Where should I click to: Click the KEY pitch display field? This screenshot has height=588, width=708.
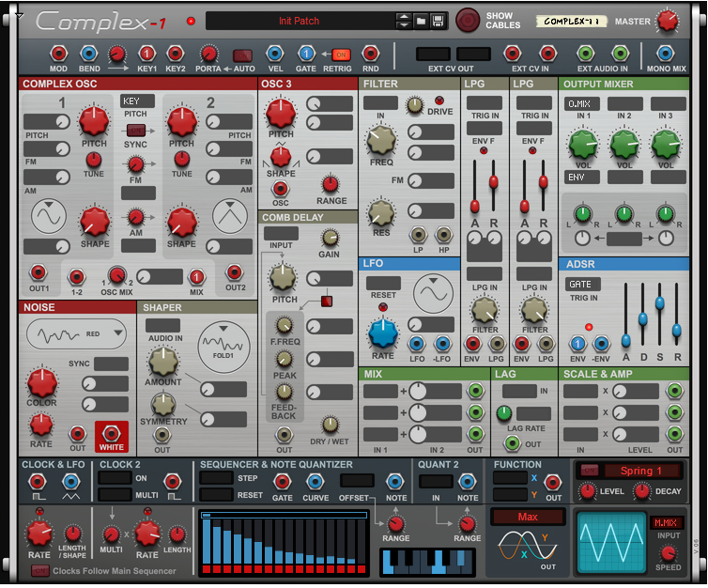coord(137,101)
